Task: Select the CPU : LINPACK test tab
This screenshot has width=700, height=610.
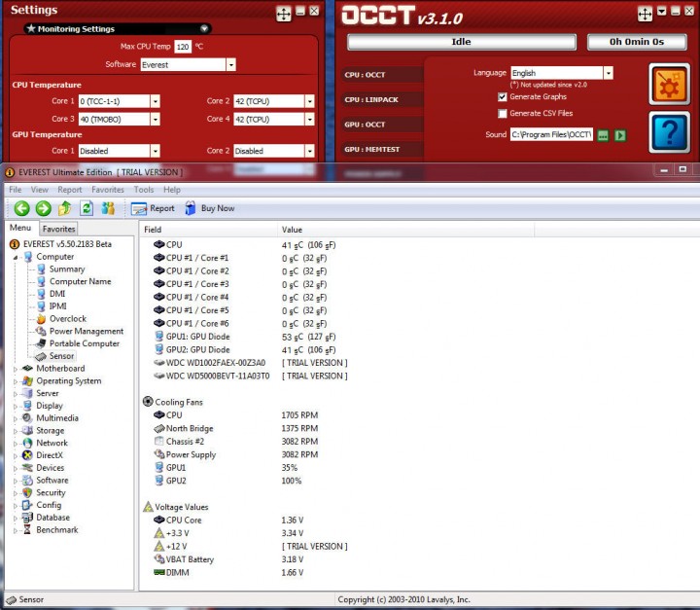Action: (382, 99)
